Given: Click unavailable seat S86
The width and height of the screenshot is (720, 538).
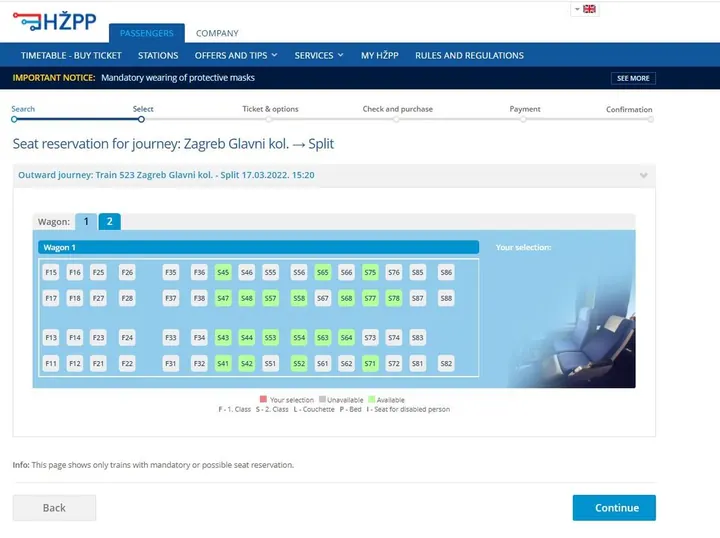Looking at the screenshot, I should (446, 272).
